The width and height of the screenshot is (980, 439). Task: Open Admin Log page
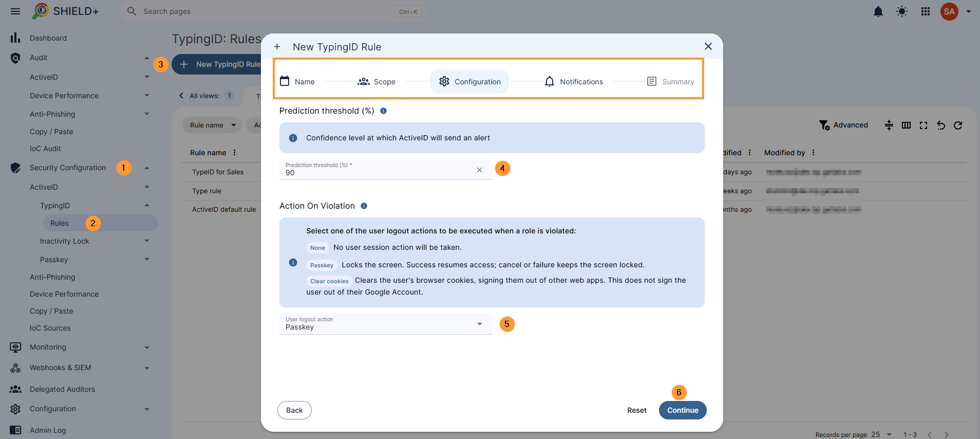tap(48, 430)
